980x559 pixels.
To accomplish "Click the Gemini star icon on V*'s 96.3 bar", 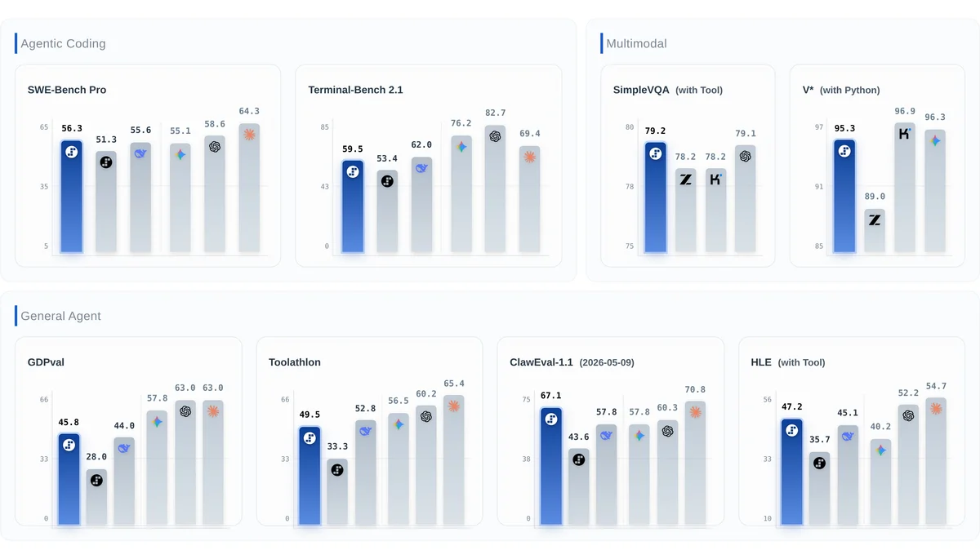I will pyautogui.click(x=935, y=140).
